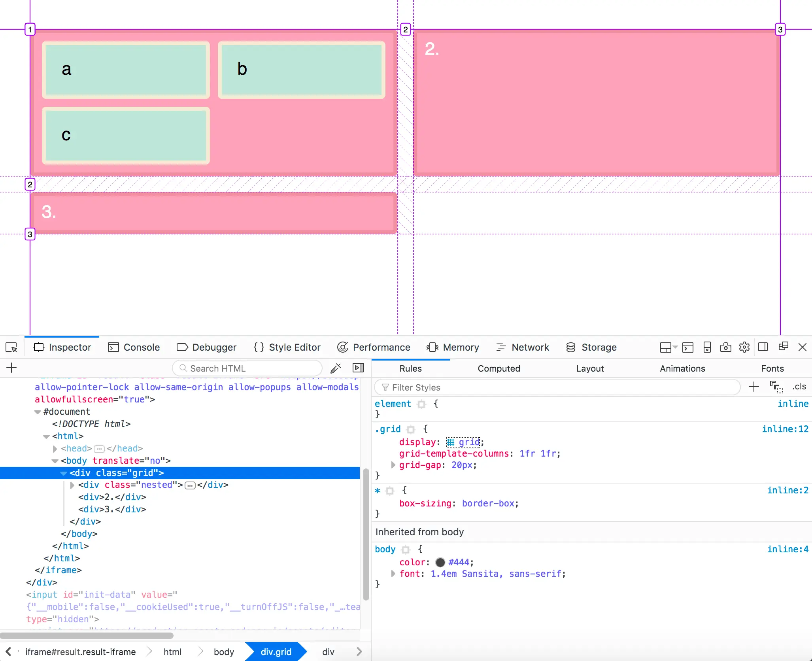Viewport: 812px width, 661px height.
Task: Expand the head element node
Action: tap(55, 449)
